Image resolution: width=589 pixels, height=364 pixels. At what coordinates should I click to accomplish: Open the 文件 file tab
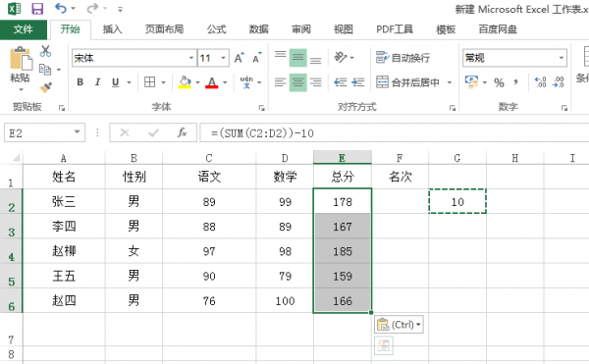click(24, 29)
